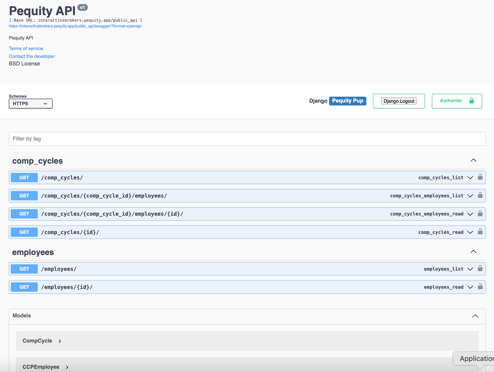Open GET /comp_cycles/{comp_cycle_id}/employees/ endpoint
This screenshot has width=494, height=372.
pos(247,196)
